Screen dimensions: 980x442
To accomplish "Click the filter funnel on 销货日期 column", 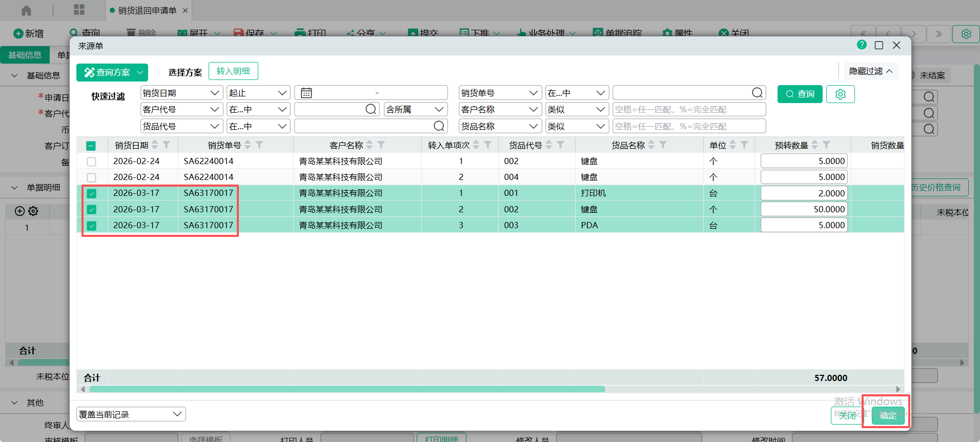I will click(167, 145).
